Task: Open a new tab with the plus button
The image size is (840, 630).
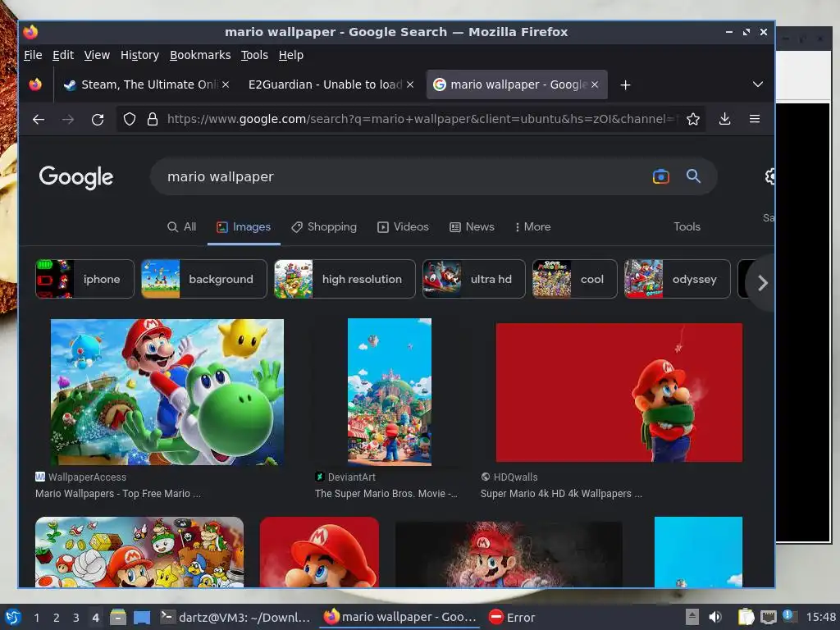Action: point(625,84)
